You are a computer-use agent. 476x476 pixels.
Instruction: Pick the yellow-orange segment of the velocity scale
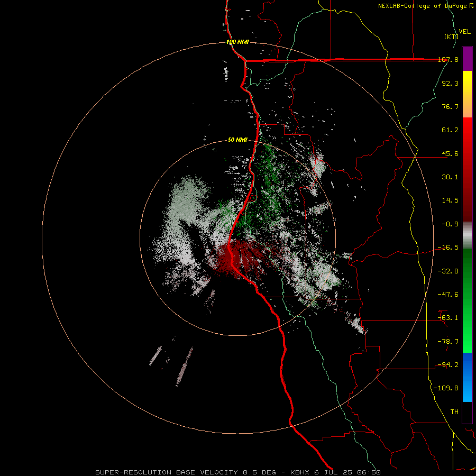467,94
